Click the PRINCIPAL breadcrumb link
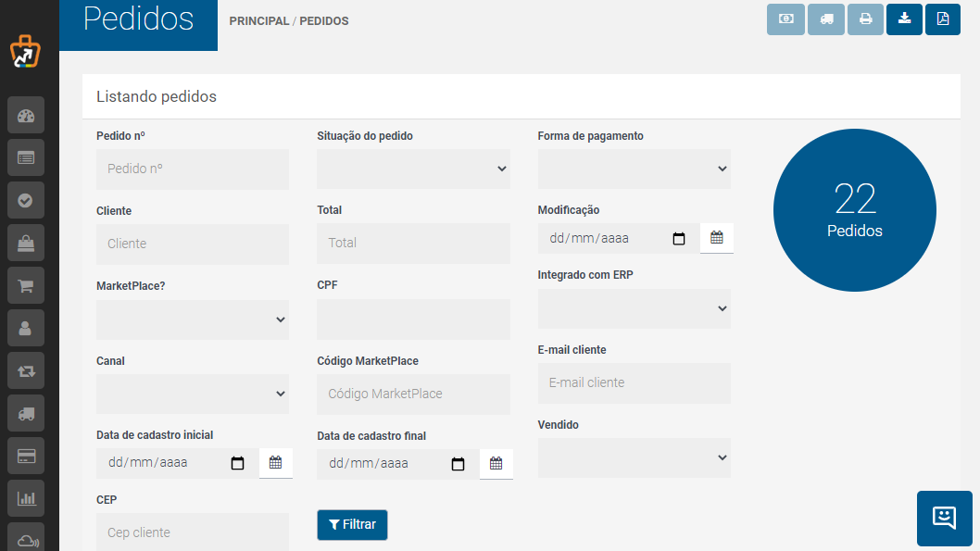 258,21
